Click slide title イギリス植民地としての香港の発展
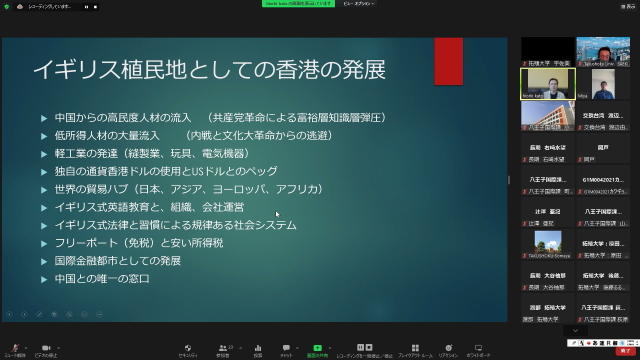Screen dimensions: 640x360 point(209,69)
